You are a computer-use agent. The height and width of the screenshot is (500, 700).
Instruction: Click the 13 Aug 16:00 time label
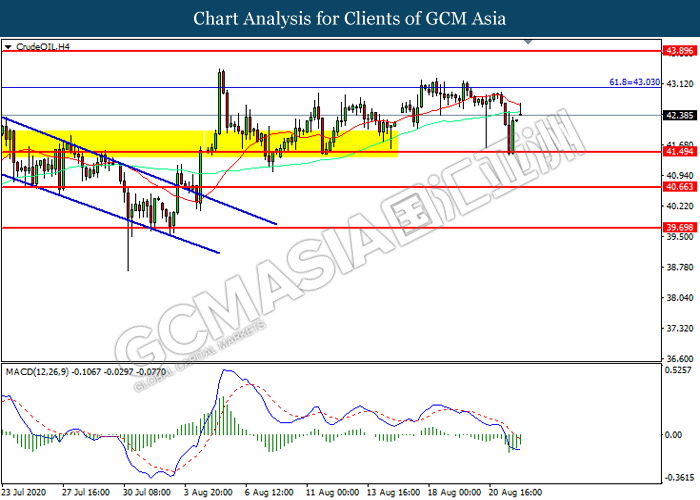coord(393,492)
